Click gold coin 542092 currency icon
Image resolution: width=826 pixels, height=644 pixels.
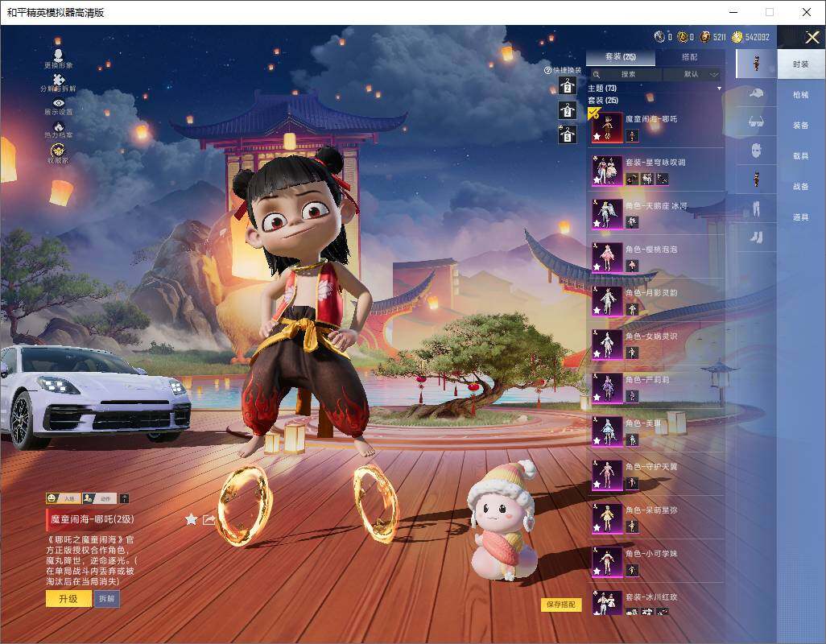pos(737,37)
